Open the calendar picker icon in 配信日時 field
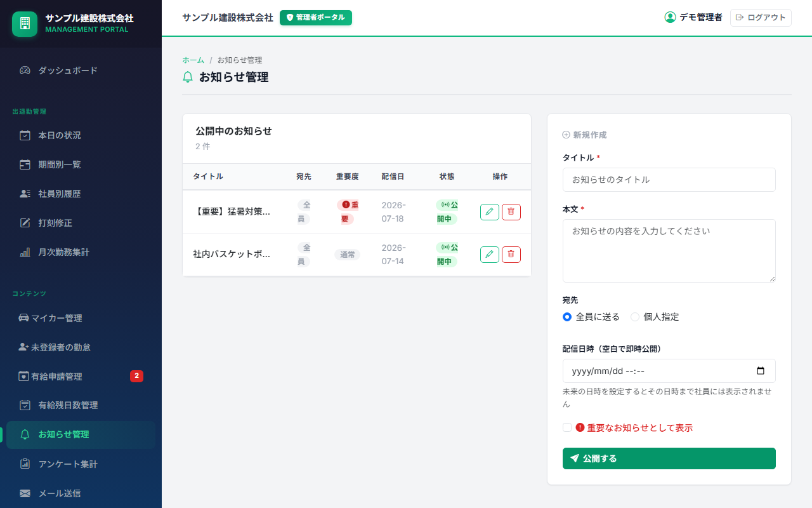Viewport: 812px width, 508px height. (761, 371)
